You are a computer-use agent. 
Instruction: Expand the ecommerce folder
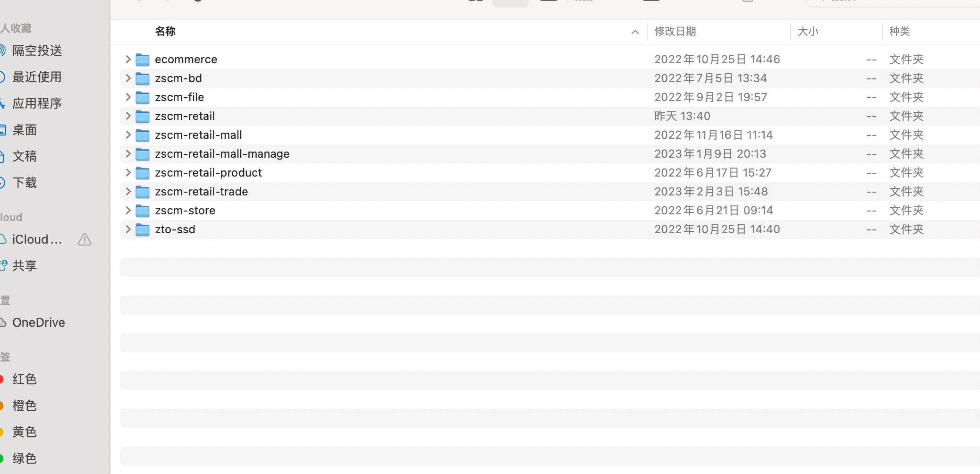pyautogui.click(x=128, y=59)
